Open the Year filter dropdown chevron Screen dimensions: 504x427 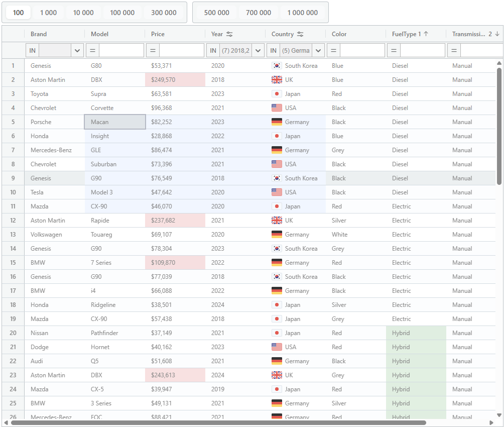coord(258,51)
